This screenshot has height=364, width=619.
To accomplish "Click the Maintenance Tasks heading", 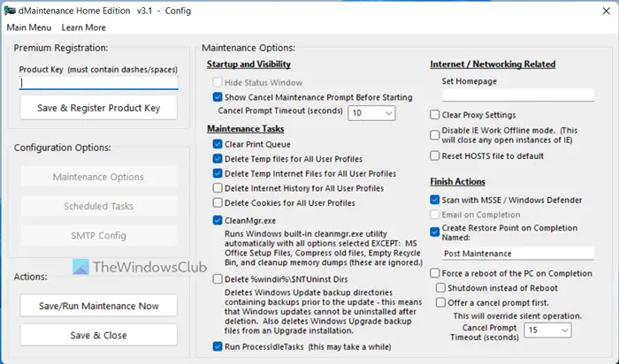I will pyautogui.click(x=246, y=129).
